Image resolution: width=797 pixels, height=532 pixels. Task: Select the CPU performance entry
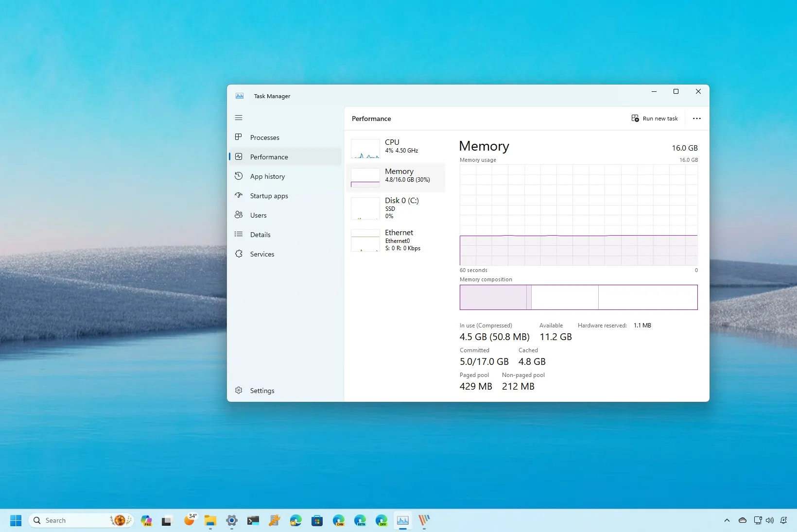396,148
